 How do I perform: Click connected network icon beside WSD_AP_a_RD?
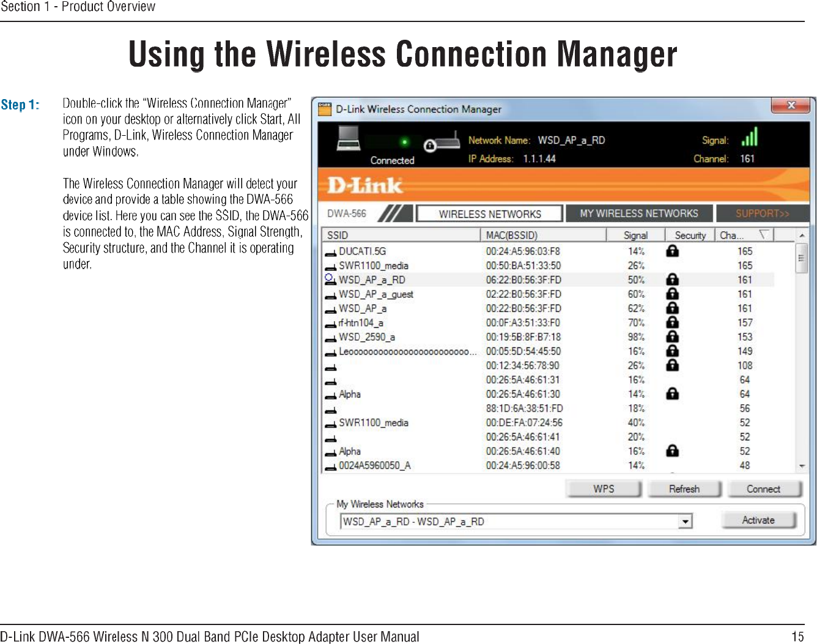tap(330, 279)
